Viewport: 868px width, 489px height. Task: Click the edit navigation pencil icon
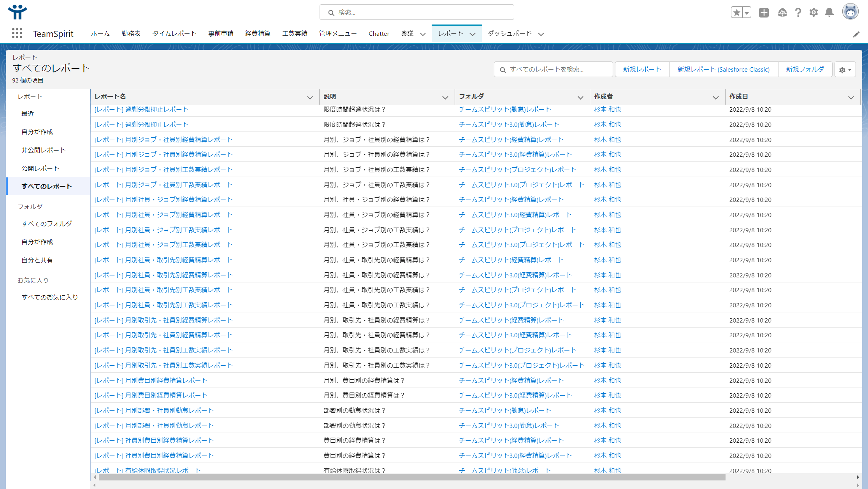tap(856, 34)
